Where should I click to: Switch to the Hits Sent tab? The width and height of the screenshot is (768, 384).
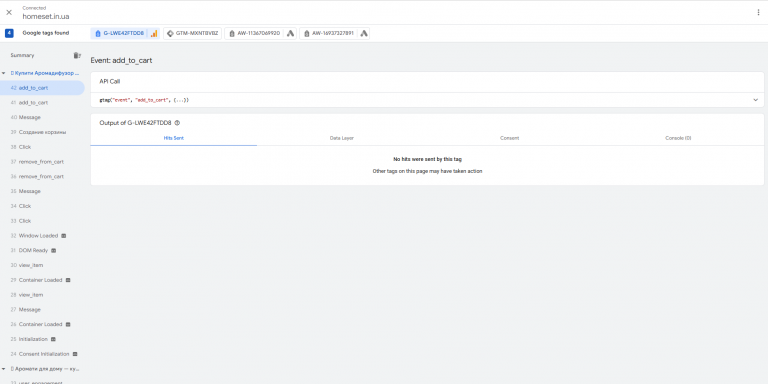pyautogui.click(x=174, y=138)
